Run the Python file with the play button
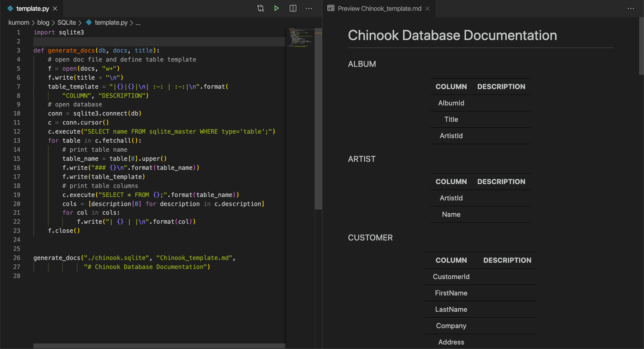Viewport: 644px width, 349px height. pyautogui.click(x=276, y=8)
